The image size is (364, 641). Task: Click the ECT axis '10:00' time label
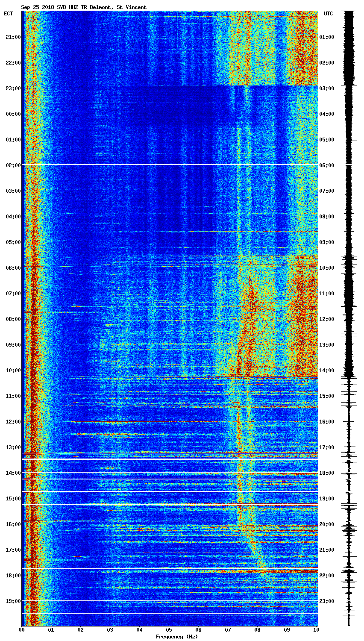[13, 370]
